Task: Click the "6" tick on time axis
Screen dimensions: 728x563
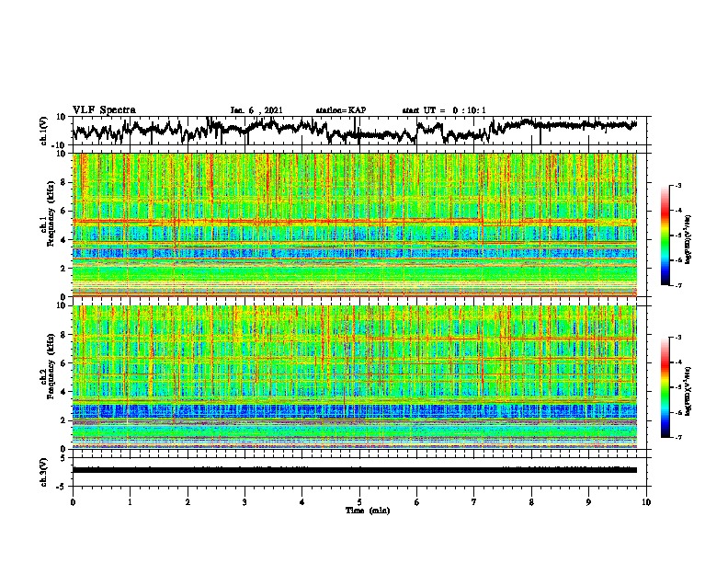Action: [x=416, y=502]
